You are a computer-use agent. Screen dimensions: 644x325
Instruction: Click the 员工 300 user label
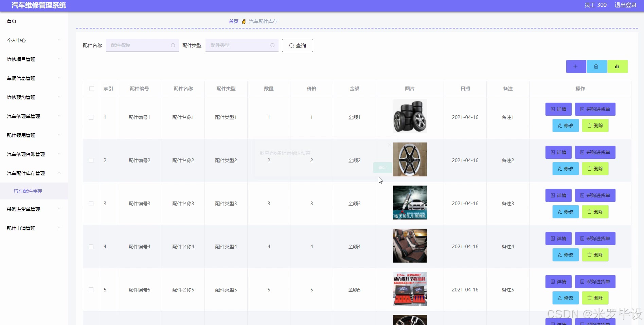pyautogui.click(x=595, y=5)
